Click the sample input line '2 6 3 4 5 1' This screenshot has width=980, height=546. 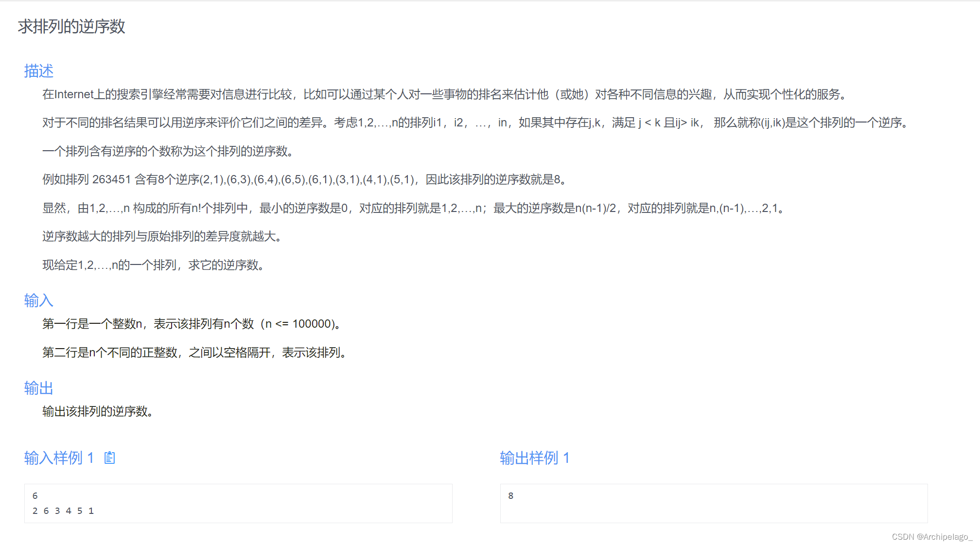point(63,511)
